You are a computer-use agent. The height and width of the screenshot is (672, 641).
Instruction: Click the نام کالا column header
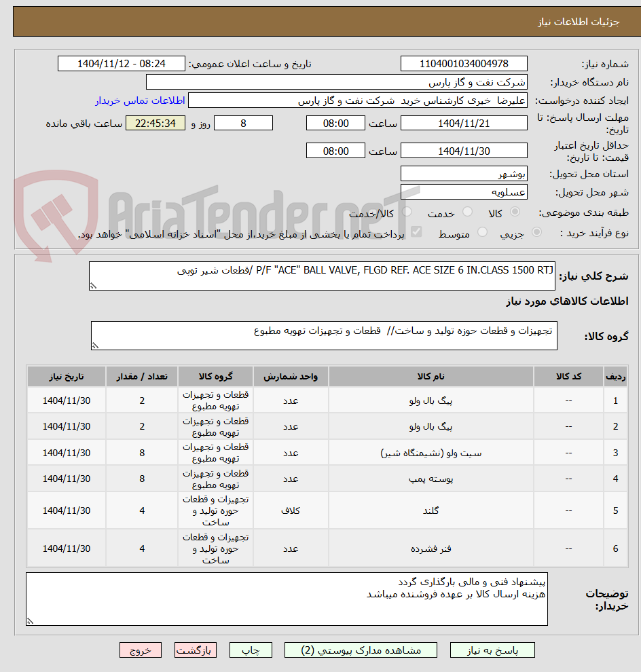pyautogui.click(x=431, y=376)
